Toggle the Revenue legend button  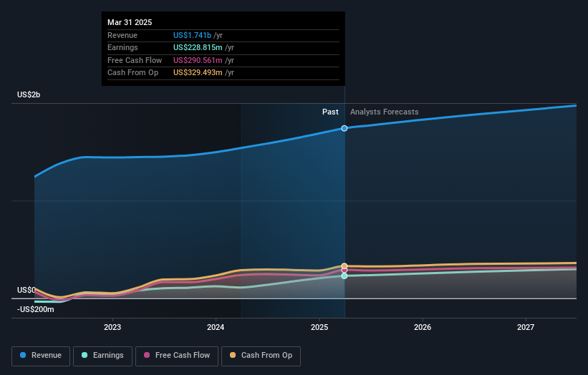(41, 356)
